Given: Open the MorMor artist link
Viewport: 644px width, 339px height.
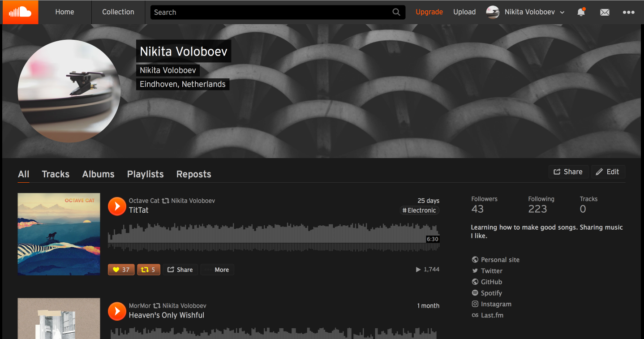Looking at the screenshot, I should tap(140, 306).
